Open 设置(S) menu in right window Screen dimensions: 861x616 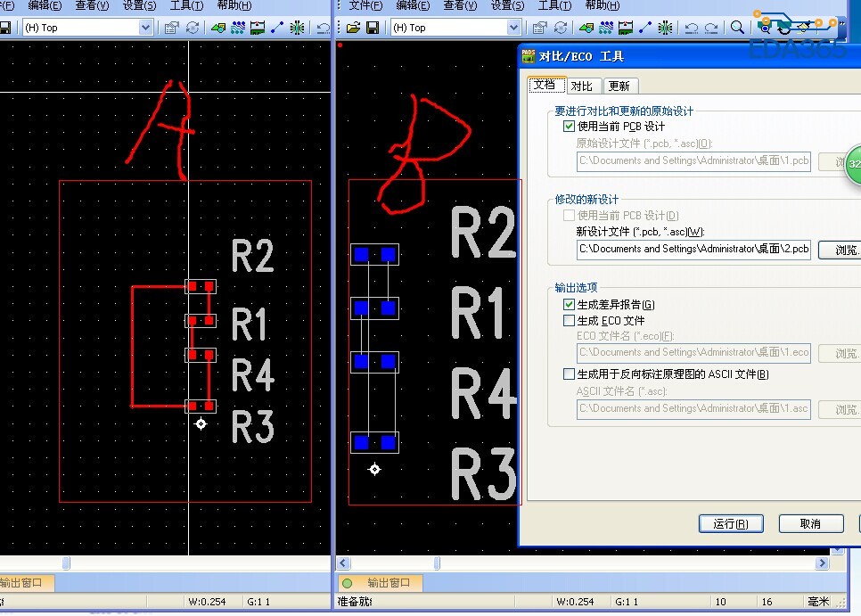507,5
